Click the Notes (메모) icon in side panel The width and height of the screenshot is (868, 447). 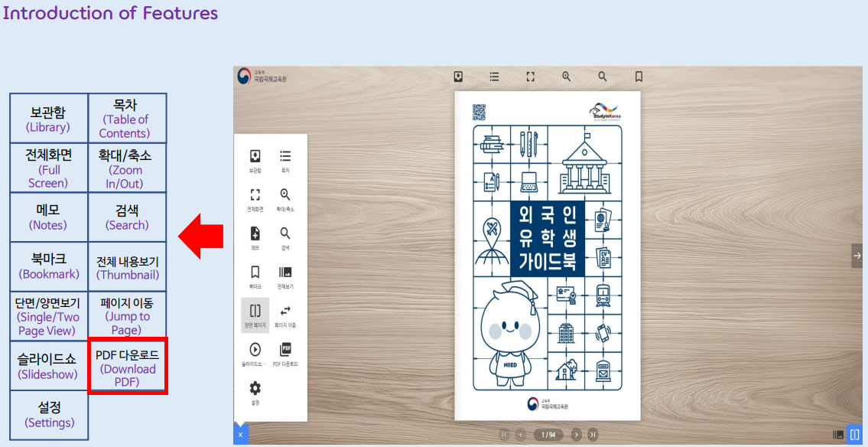click(x=255, y=234)
